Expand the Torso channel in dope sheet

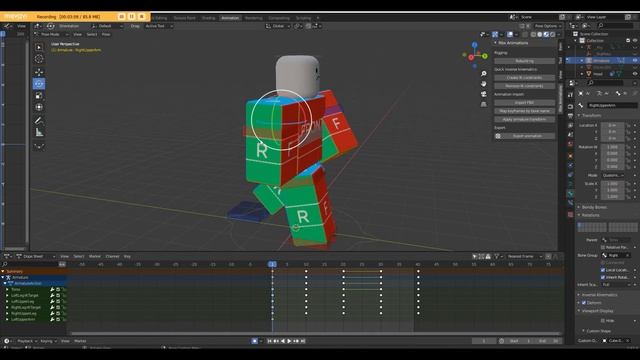pyautogui.click(x=7, y=289)
